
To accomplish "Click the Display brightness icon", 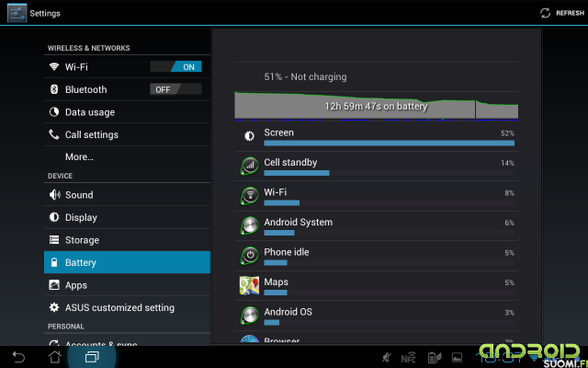I will point(54,217).
